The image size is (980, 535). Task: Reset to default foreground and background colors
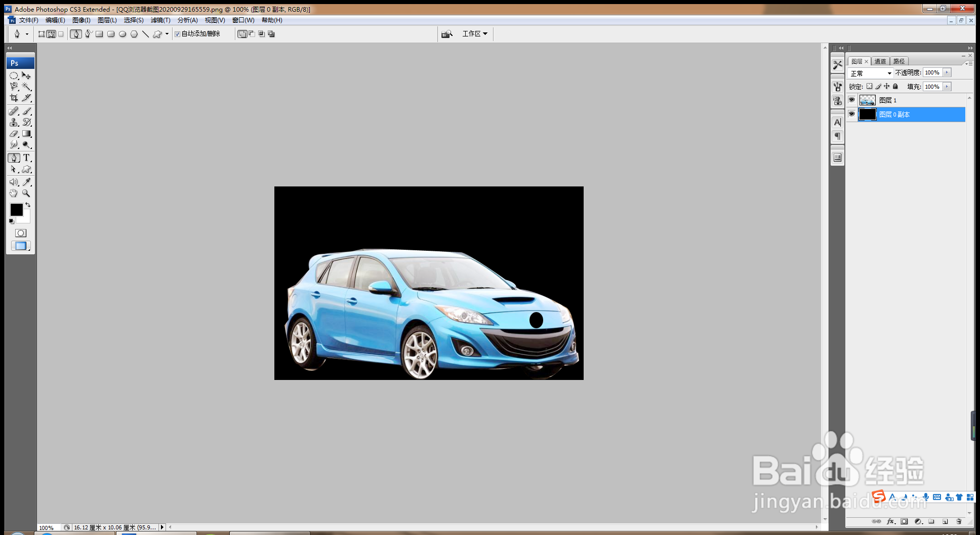(12, 221)
